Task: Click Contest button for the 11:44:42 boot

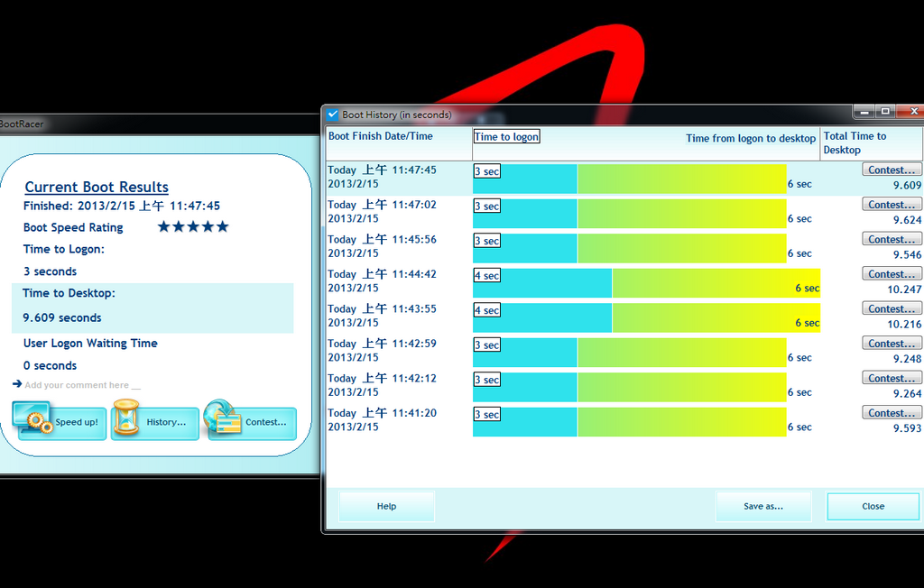Action: [892, 274]
